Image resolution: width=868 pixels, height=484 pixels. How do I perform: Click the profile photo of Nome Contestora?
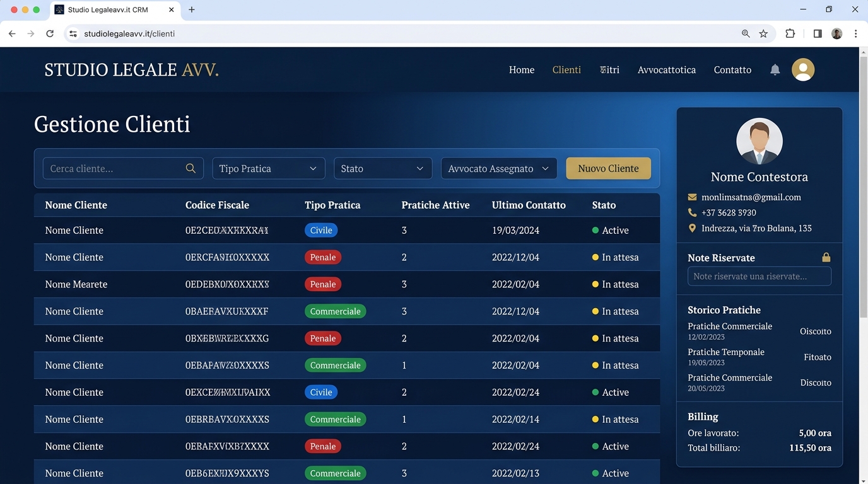pos(759,141)
